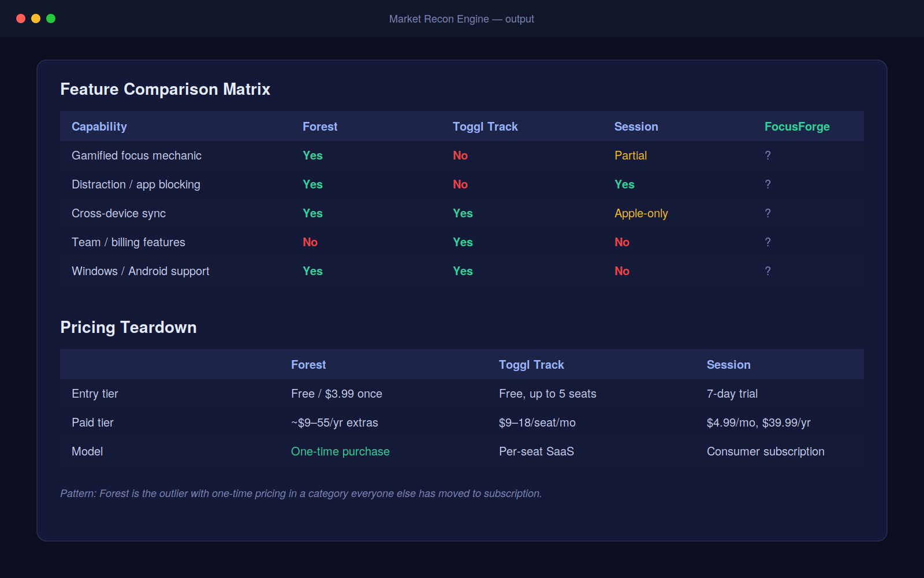Click the 'Consumer subscription' cell
The image size is (924, 578).
[766, 451]
